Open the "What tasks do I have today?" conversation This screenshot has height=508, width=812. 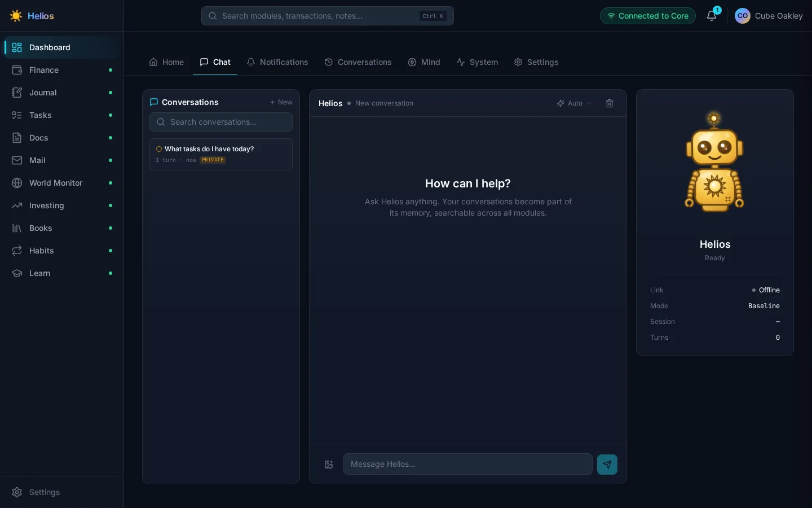221,154
